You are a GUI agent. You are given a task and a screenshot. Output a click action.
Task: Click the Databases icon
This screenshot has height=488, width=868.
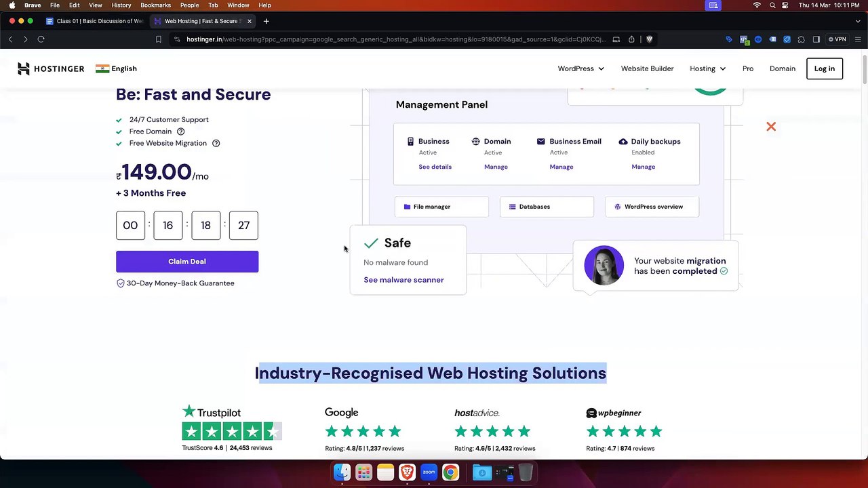tap(512, 207)
